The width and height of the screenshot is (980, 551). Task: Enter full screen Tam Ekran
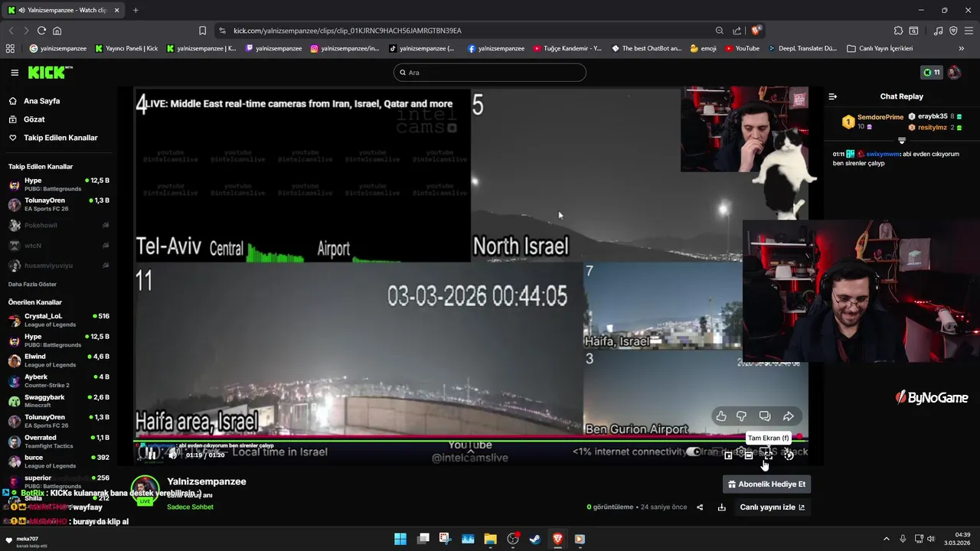pos(768,455)
